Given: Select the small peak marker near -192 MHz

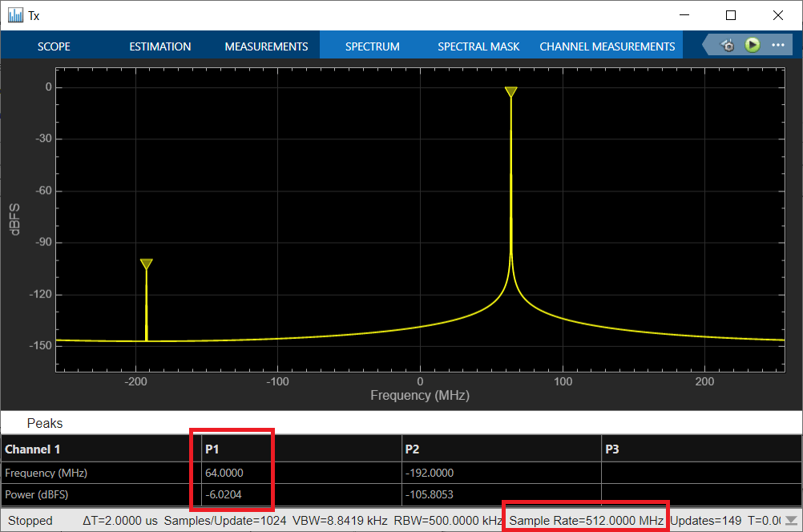Looking at the screenshot, I should (147, 264).
